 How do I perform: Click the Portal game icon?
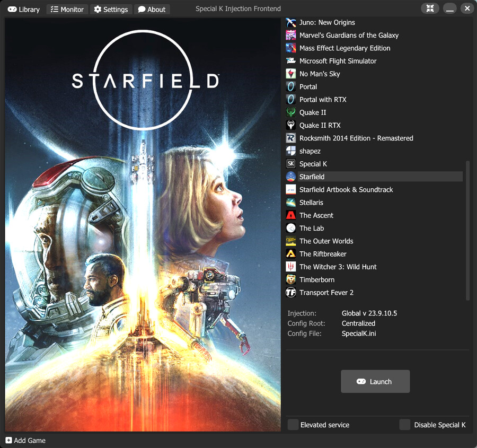click(x=291, y=87)
